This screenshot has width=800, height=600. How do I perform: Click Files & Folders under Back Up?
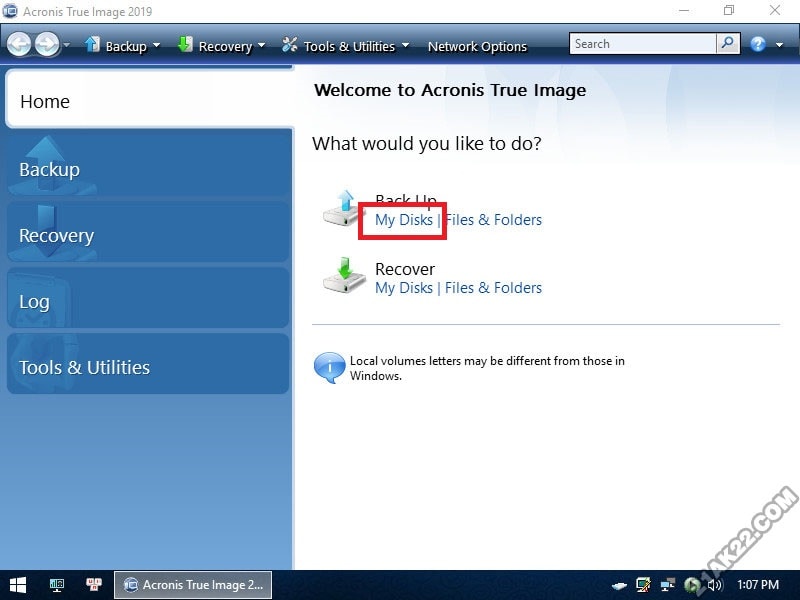(x=493, y=220)
